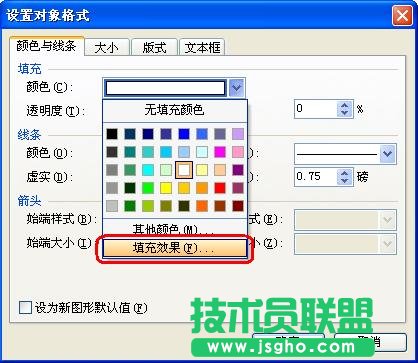Decrease transparency with the down arrow
Viewport: 418px width, 363px height.
[x=345, y=113]
